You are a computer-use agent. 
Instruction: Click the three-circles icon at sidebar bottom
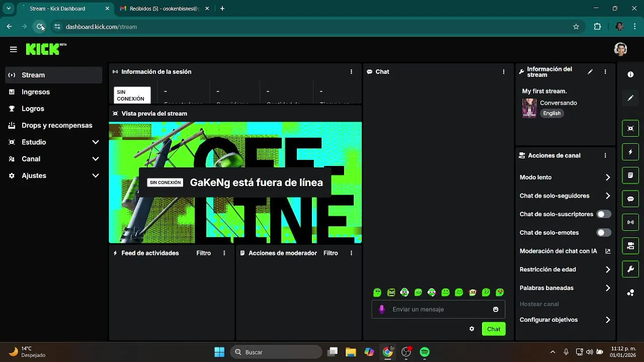[630, 293]
